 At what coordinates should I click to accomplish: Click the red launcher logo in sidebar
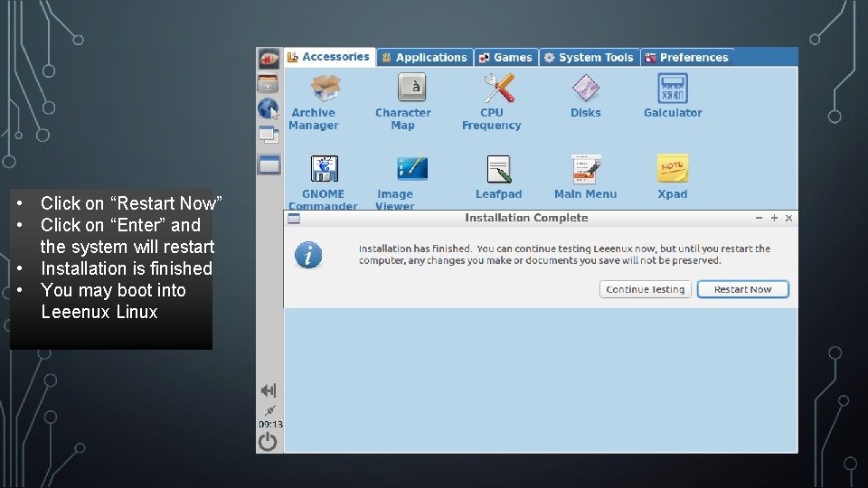[x=269, y=59]
